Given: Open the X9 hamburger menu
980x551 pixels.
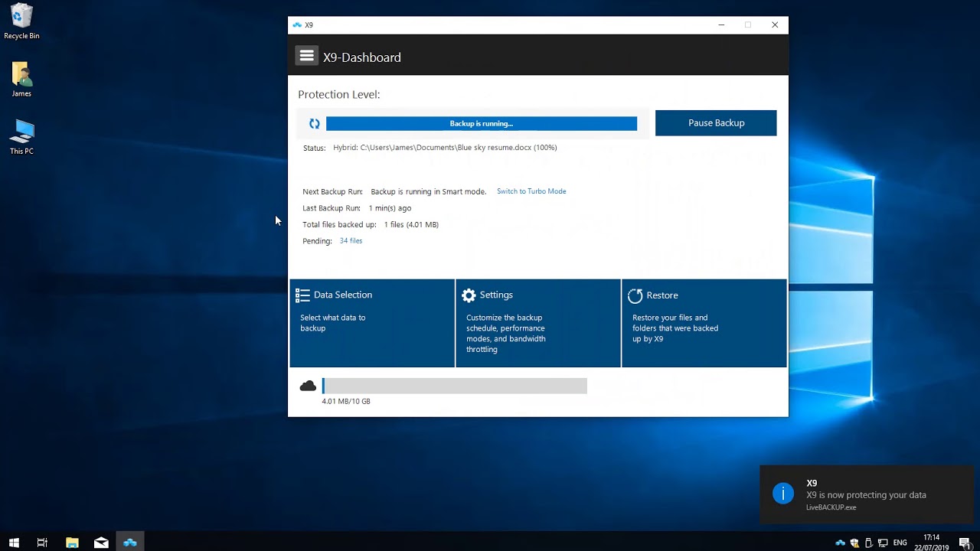Looking at the screenshot, I should [x=307, y=56].
